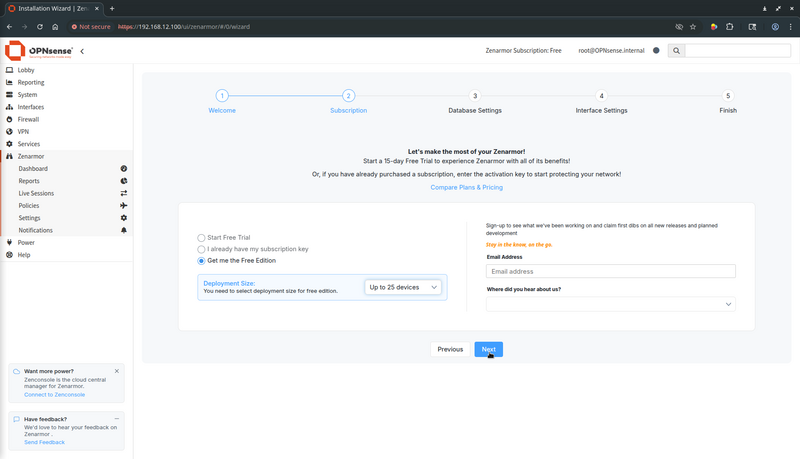Collapse the sidebar with the chevron arrow
Screen dimensions: 800x459
pyautogui.click(x=82, y=51)
